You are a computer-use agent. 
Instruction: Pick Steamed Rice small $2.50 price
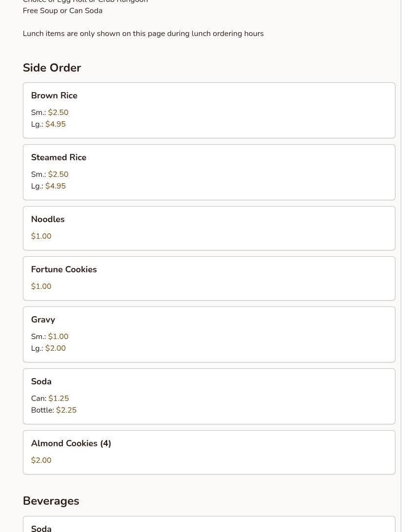[x=58, y=174]
